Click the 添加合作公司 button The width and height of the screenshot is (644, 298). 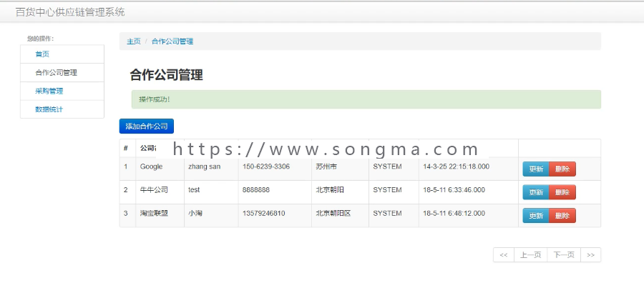coord(147,126)
